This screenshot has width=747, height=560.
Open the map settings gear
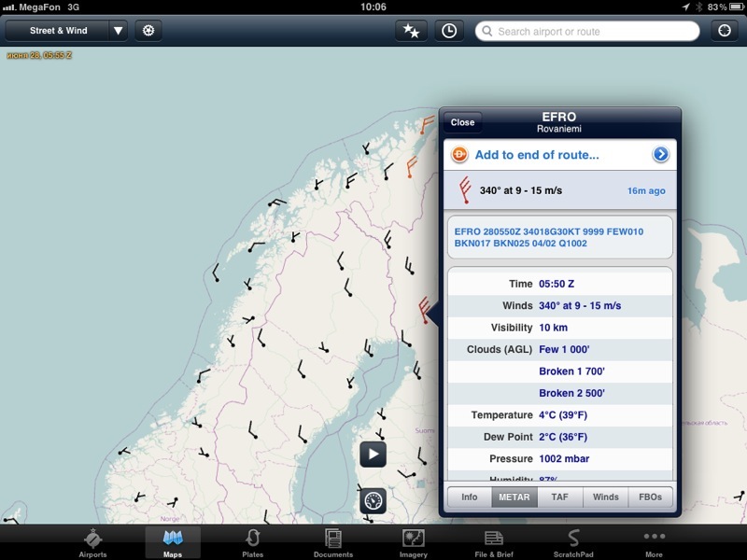pos(148,31)
